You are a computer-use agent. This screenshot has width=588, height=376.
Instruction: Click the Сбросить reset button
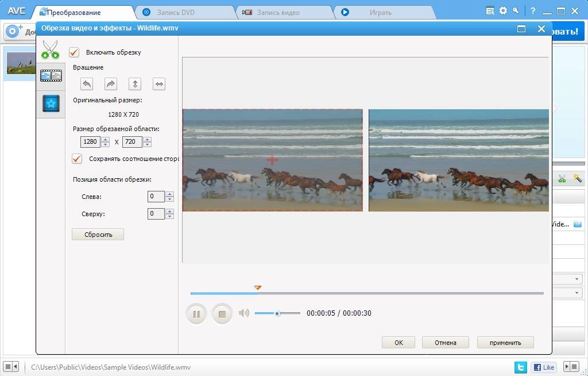click(98, 235)
